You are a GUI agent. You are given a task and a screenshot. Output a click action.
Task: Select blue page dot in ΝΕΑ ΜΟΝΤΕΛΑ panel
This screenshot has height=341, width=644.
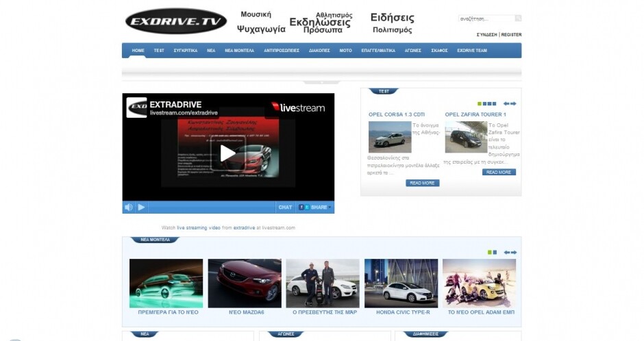495,253
